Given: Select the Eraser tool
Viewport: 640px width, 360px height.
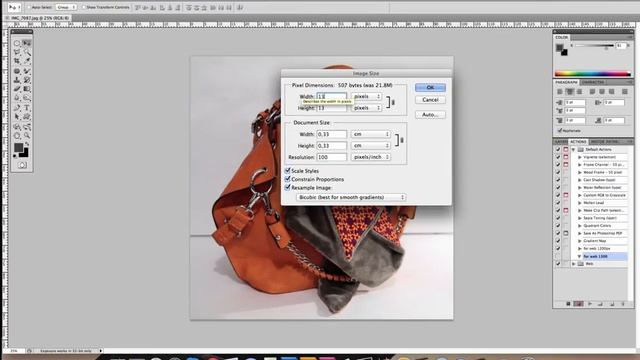Looking at the screenshot, I should click(17, 89).
